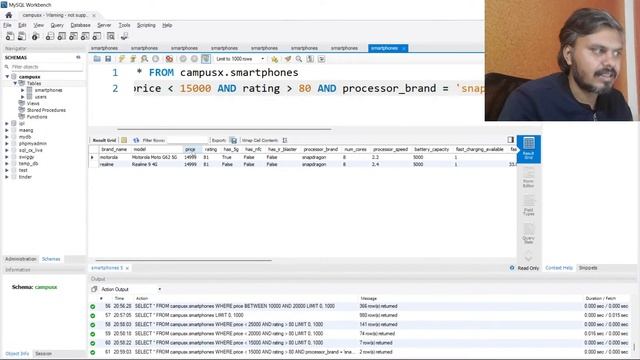Viewport: 640px width, 360px height.
Task: Click the SQL editor horizontal scrollbar
Action: click(x=224, y=129)
